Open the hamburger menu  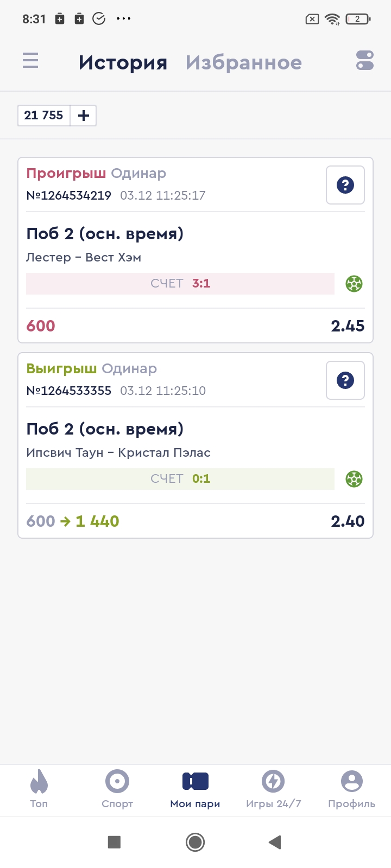tap(30, 60)
